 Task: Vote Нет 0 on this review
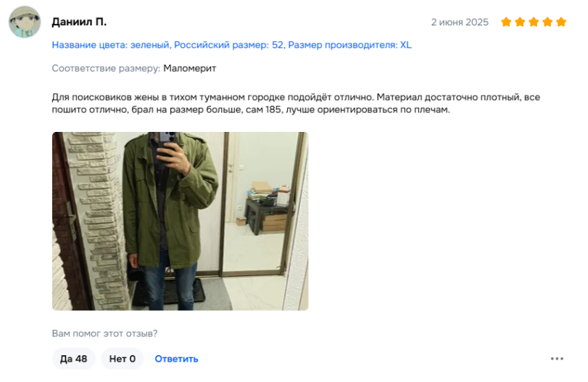click(123, 359)
